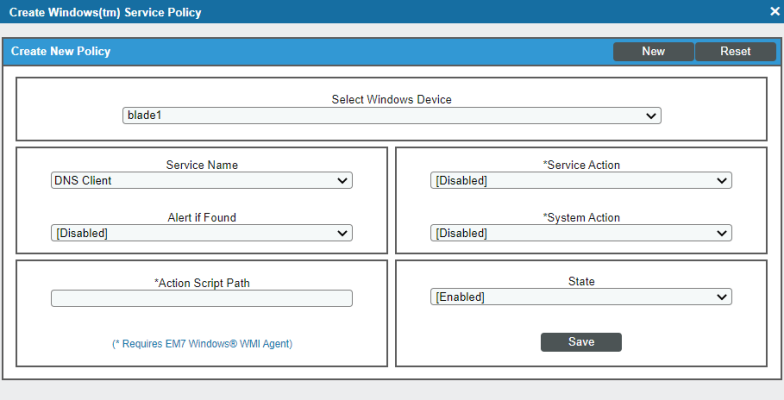Viewport: 784px width, 400px height.
Task: Open the Select Windows Device dropdown showing blade1
Action: tap(392, 116)
